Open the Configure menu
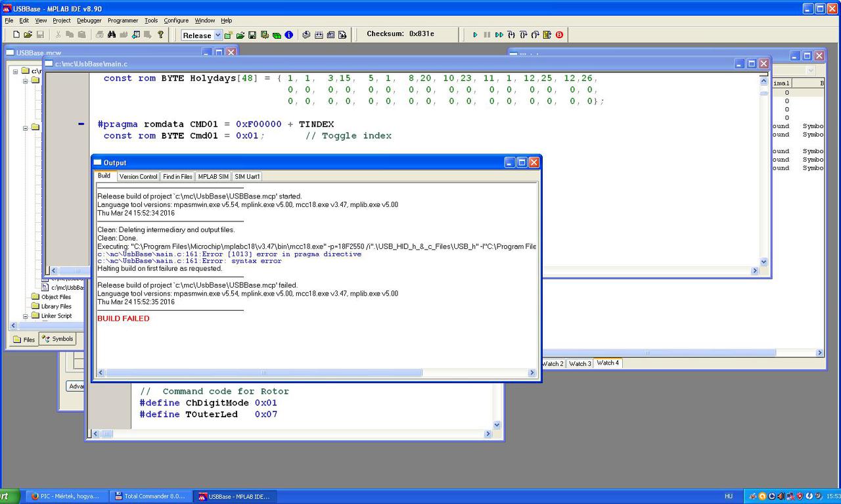 pos(176,20)
